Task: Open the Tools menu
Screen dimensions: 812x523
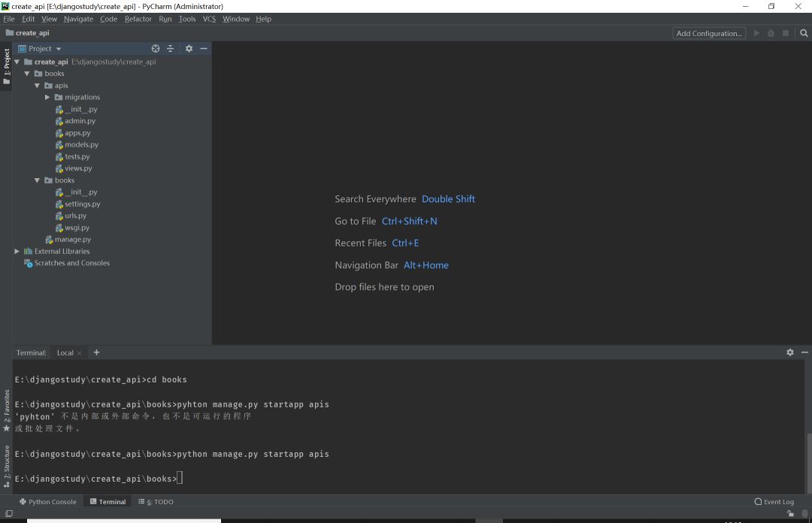Action: coord(187,19)
